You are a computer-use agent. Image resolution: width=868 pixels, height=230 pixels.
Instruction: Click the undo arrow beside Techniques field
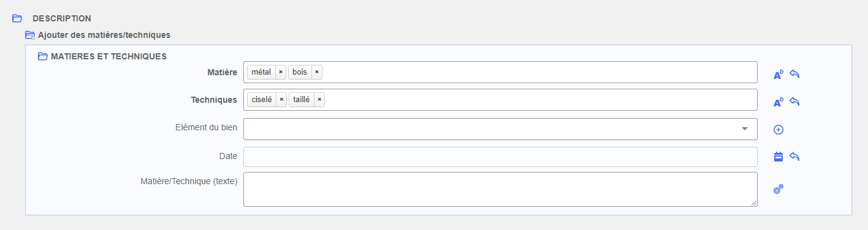coord(794,102)
